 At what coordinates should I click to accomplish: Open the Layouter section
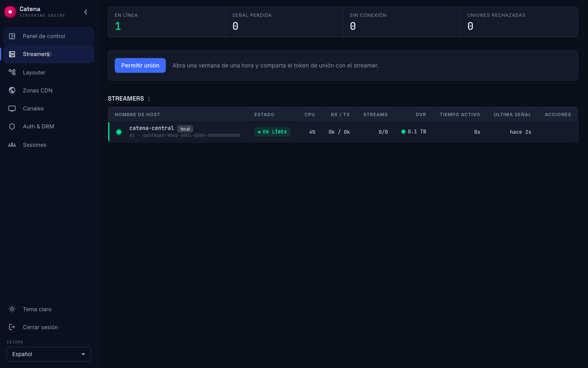49,72
